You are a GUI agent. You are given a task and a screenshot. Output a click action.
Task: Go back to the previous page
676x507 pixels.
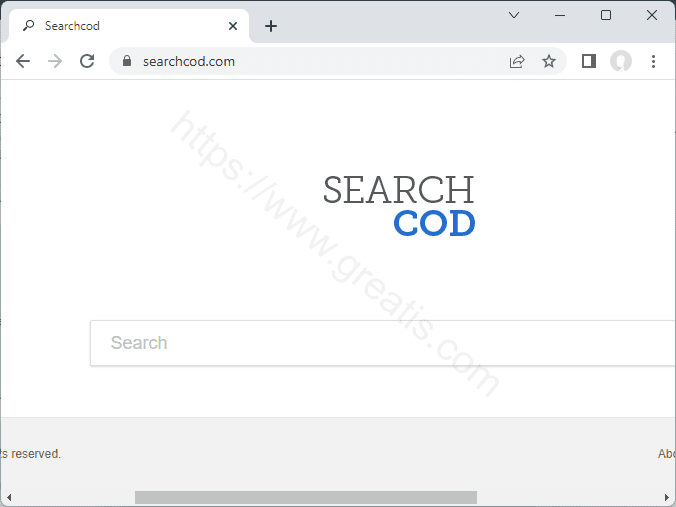point(23,61)
